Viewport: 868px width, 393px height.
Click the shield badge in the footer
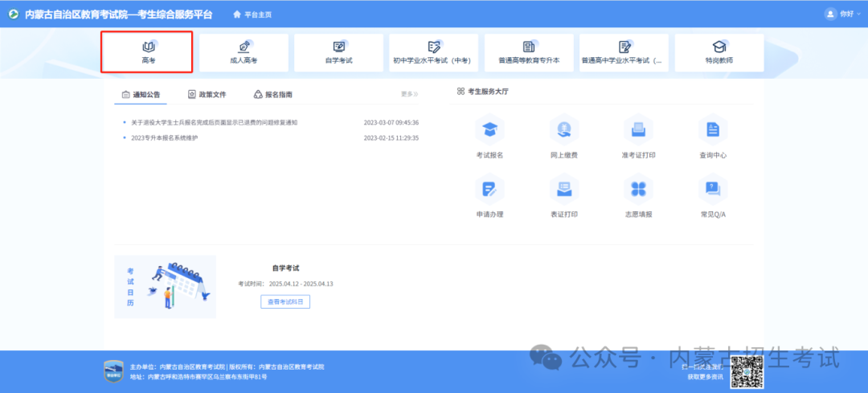tap(113, 371)
